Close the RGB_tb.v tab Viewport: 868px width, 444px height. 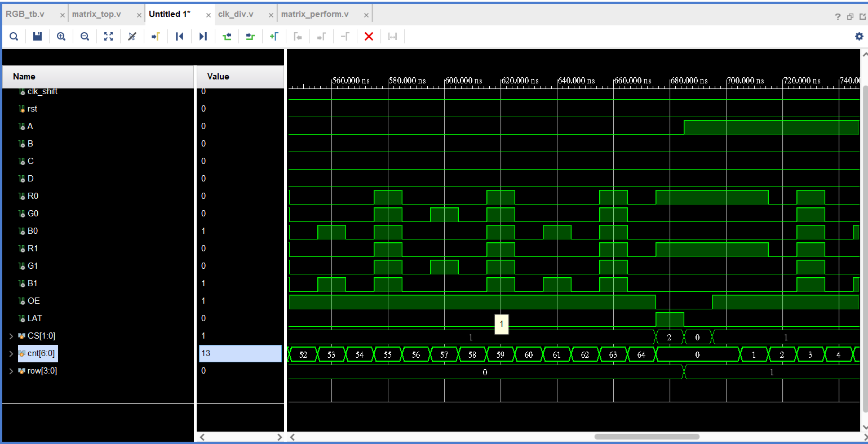(63, 15)
